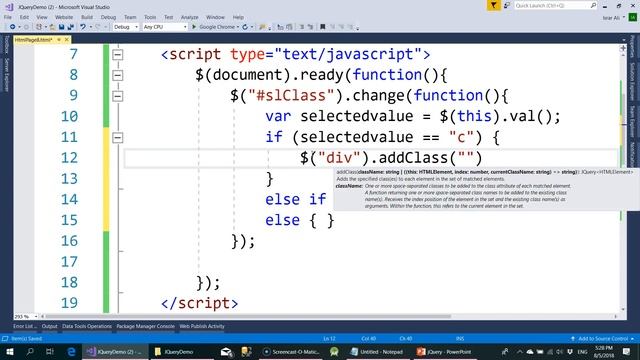This screenshot has width=640, height=360.
Task: Open the File menu
Action: [8, 17]
